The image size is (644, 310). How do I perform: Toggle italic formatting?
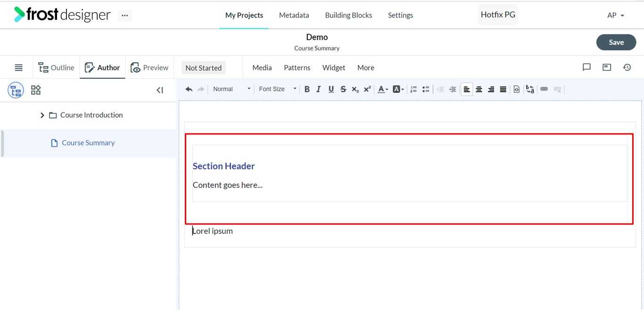point(319,89)
